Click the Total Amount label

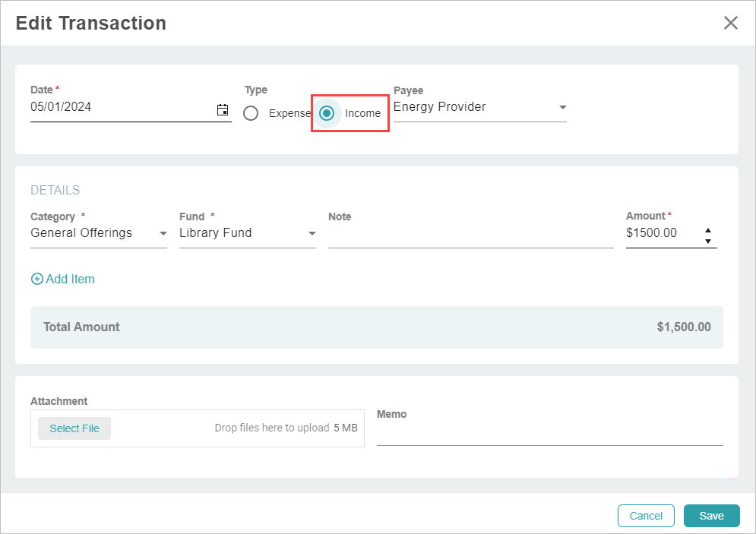(81, 327)
